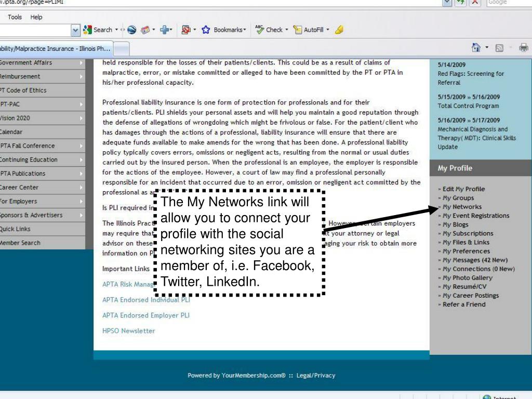Open My Files & Links

pos(466,242)
